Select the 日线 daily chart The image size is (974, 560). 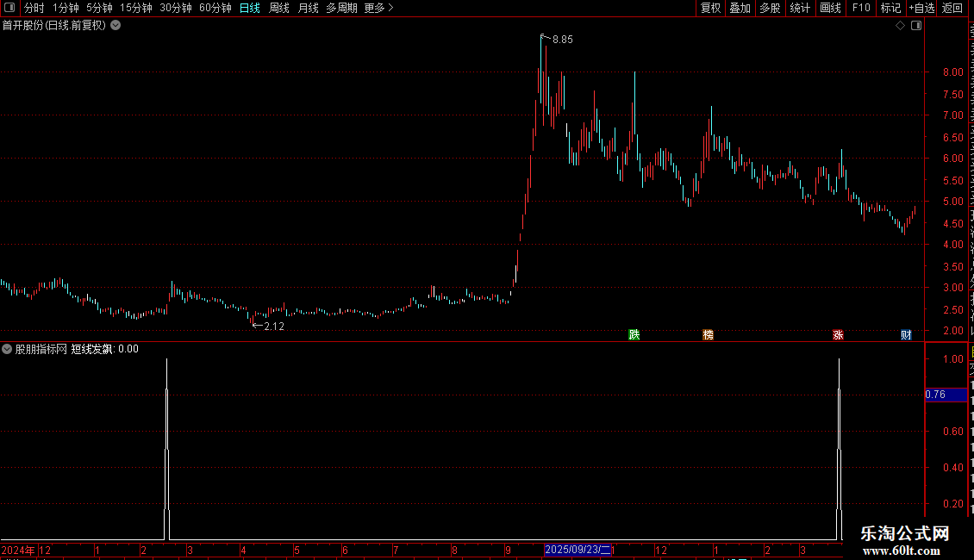[250, 8]
